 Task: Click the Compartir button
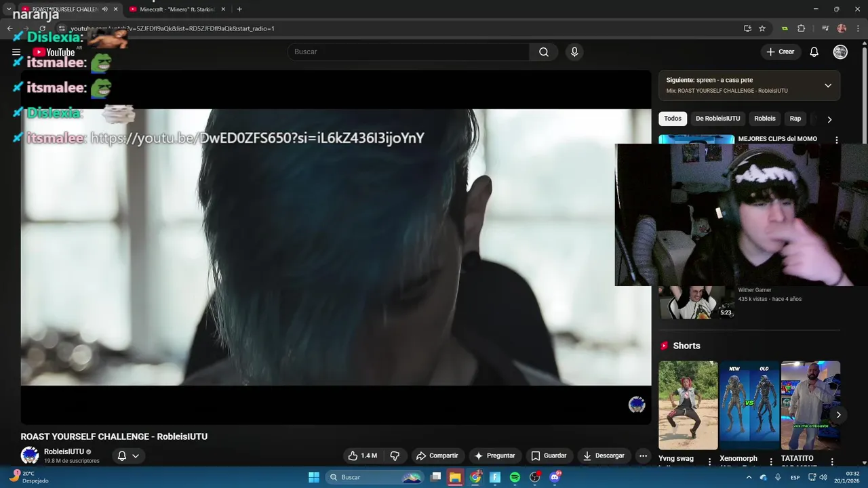[x=437, y=455]
